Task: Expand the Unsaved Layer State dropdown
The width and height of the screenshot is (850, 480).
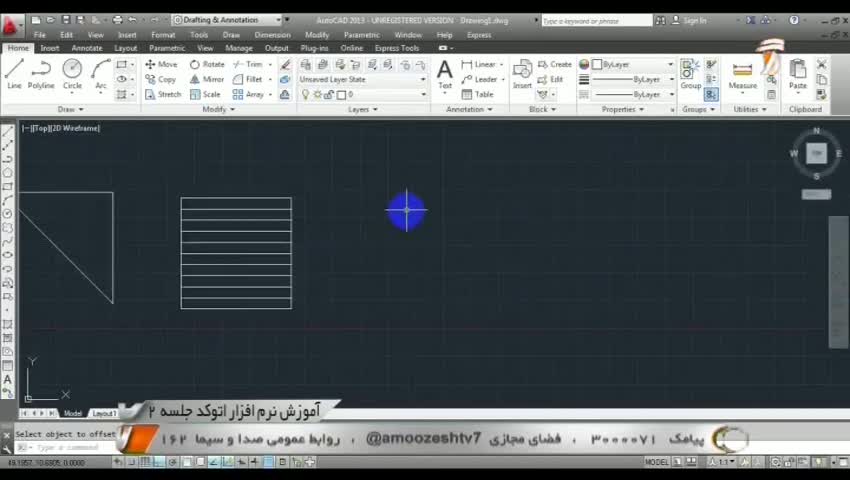Action: click(x=362, y=79)
